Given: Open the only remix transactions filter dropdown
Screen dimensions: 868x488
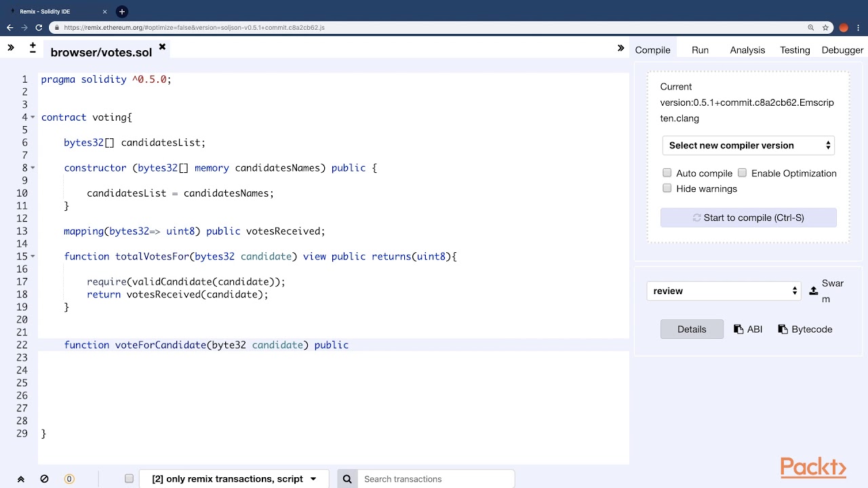Looking at the screenshot, I should coord(234,479).
